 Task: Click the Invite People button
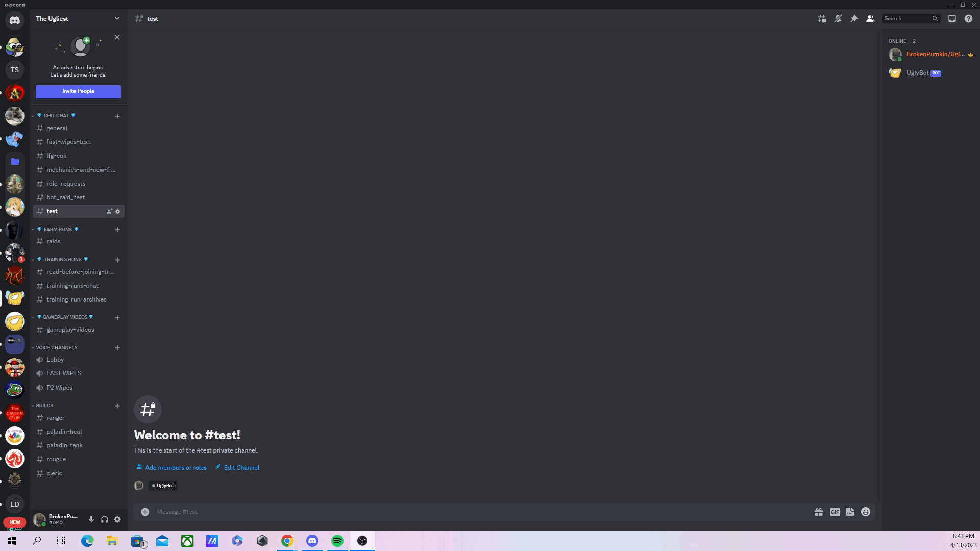pos(78,91)
